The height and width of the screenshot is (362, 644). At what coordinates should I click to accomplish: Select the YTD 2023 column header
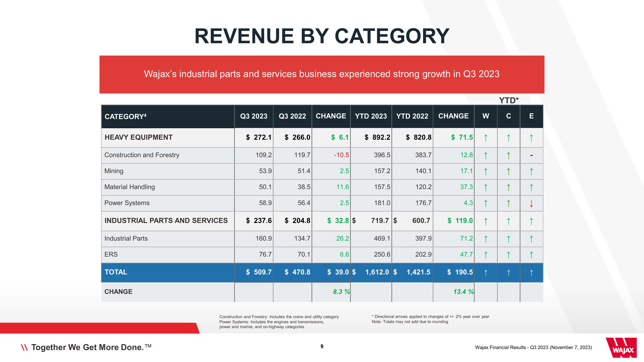(371, 116)
